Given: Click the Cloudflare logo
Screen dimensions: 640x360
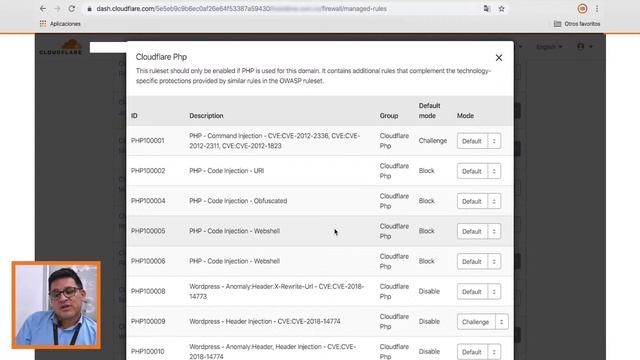Looking at the screenshot, I should tap(61, 47).
